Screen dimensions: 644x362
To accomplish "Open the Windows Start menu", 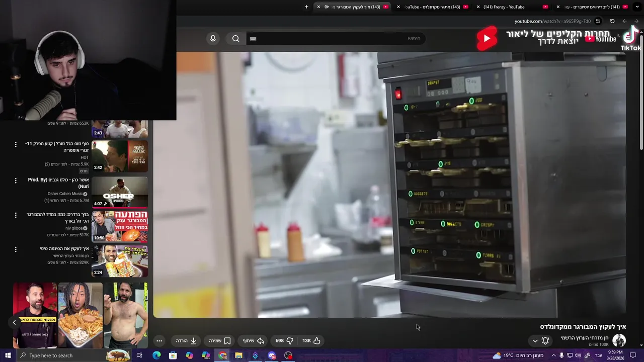I will [x=8, y=355].
